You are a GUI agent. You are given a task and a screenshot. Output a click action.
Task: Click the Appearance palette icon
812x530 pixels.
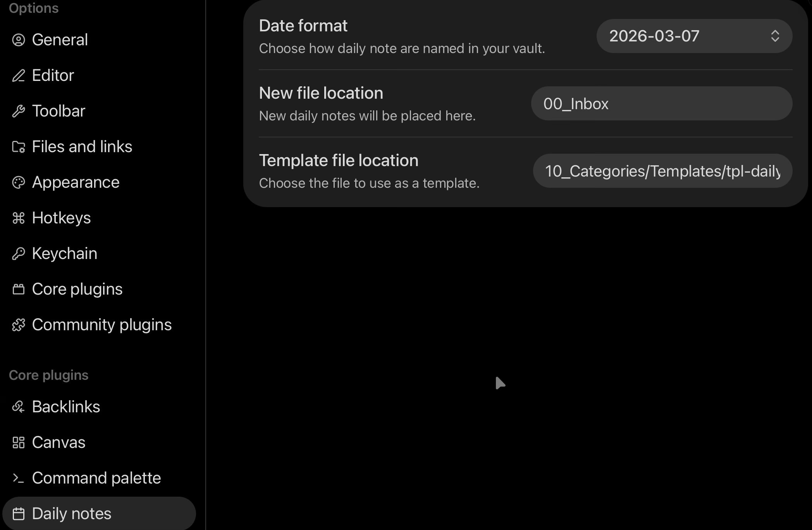coord(18,182)
